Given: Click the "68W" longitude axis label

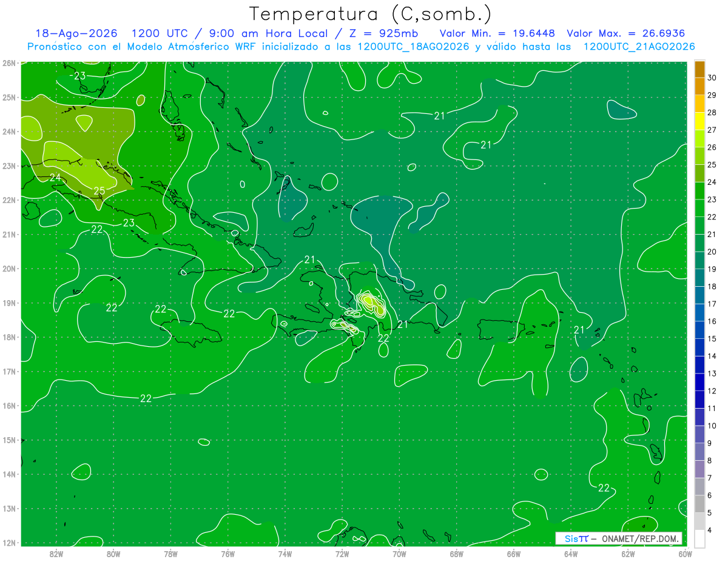Looking at the screenshot, I should (x=457, y=554).
